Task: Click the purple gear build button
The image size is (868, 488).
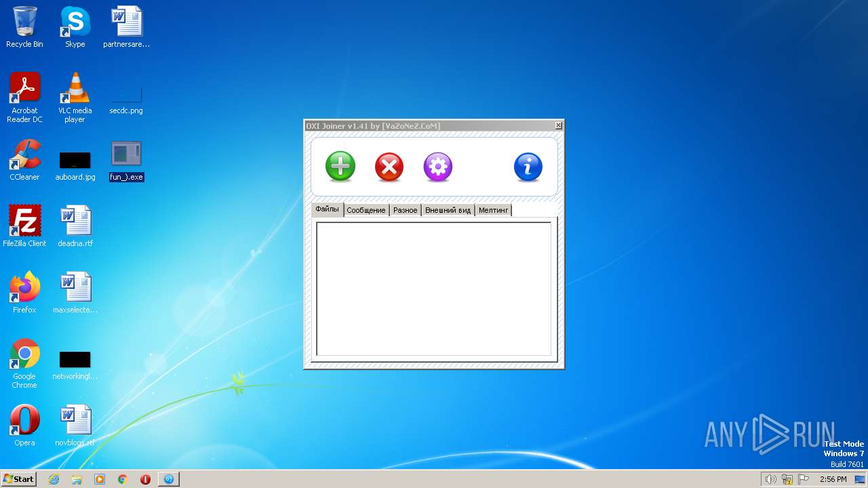Action: click(438, 167)
